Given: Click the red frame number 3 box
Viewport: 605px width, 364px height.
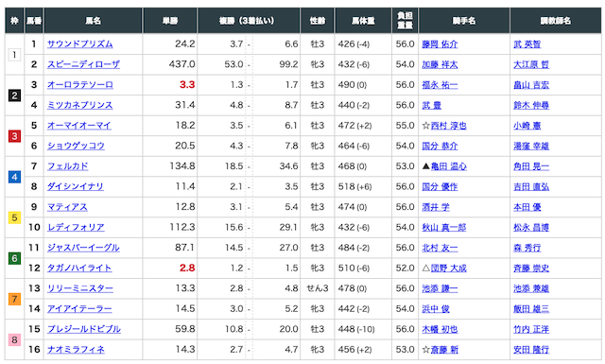Looking at the screenshot, I should (x=14, y=136).
